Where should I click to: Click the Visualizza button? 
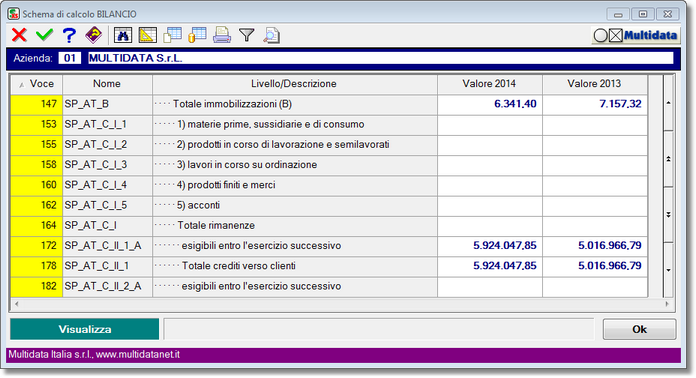pos(84,329)
